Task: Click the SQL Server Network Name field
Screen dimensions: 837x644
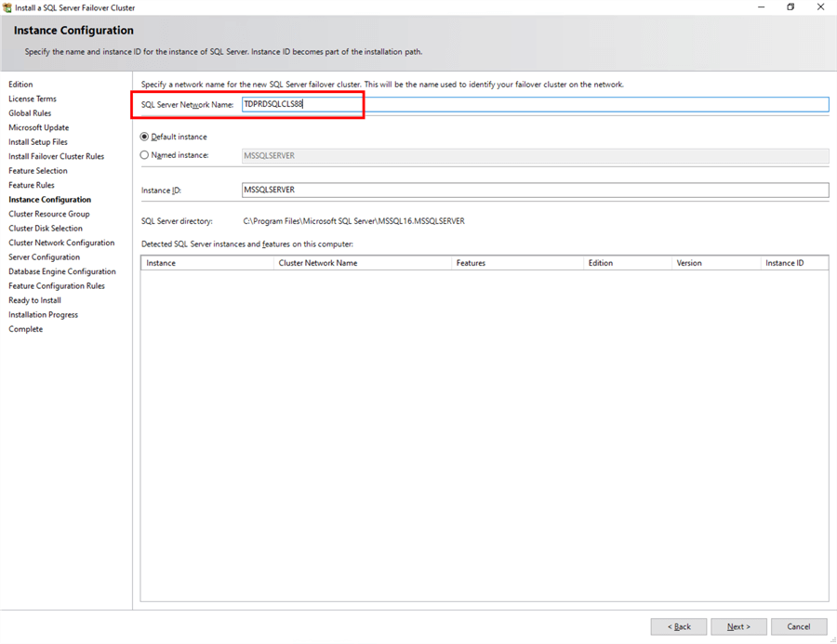Action: (x=535, y=104)
